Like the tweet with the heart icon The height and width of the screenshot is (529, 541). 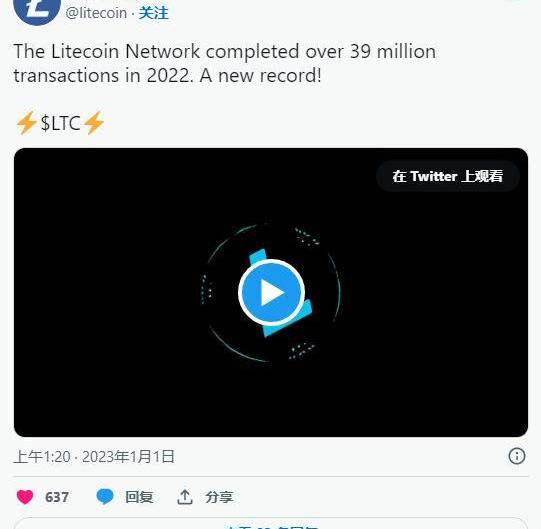point(25,497)
